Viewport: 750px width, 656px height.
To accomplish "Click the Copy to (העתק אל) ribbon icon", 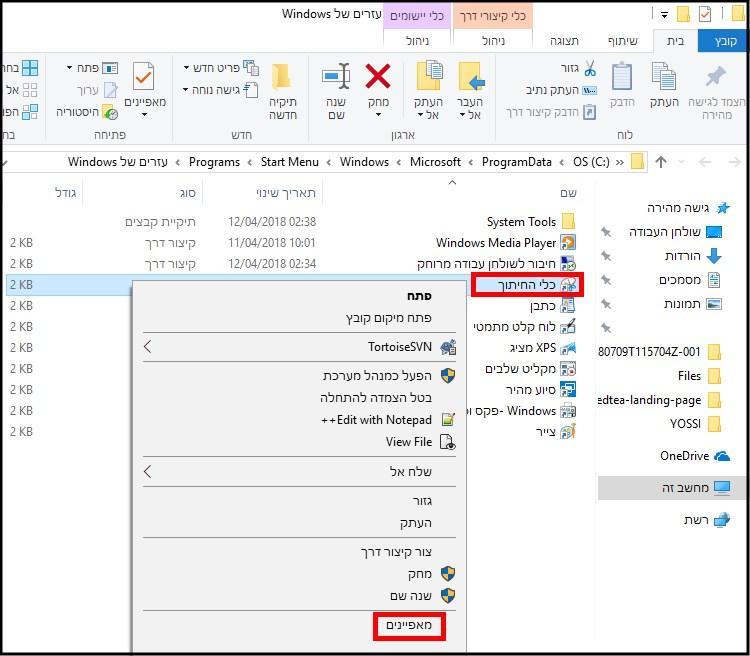I will tap(429, 76).
